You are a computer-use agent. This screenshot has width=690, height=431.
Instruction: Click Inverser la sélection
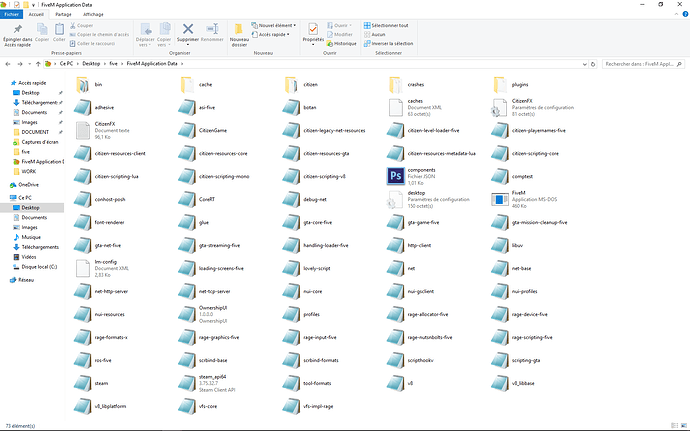389,44
